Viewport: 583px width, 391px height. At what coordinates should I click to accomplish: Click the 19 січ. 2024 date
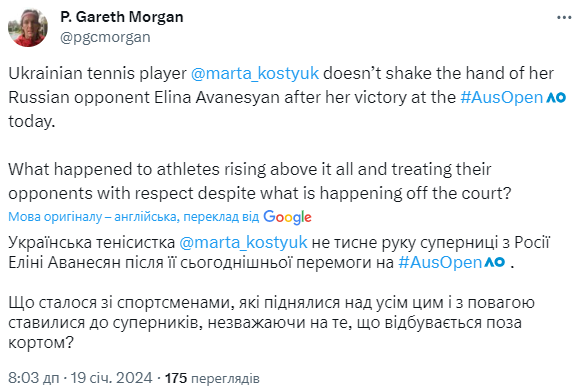coord(112,378)
